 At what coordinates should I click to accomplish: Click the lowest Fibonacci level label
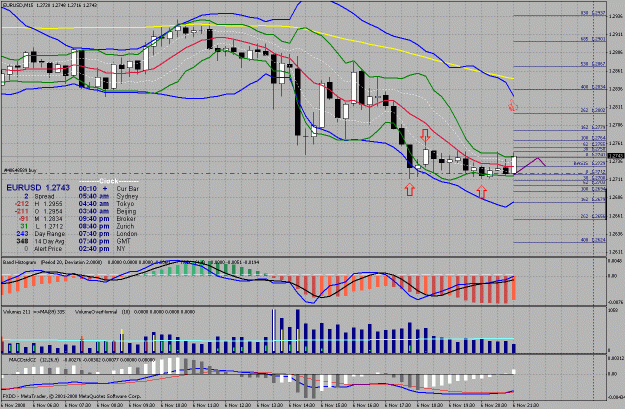(593, 240)
